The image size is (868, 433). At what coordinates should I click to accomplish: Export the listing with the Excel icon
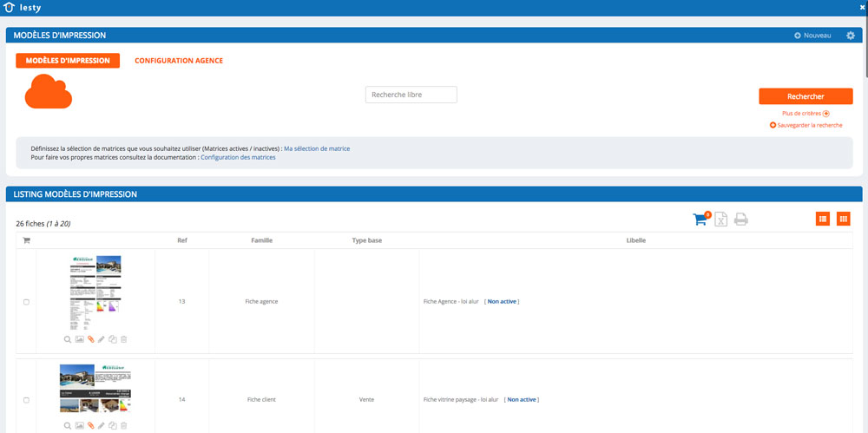[720, 220]
